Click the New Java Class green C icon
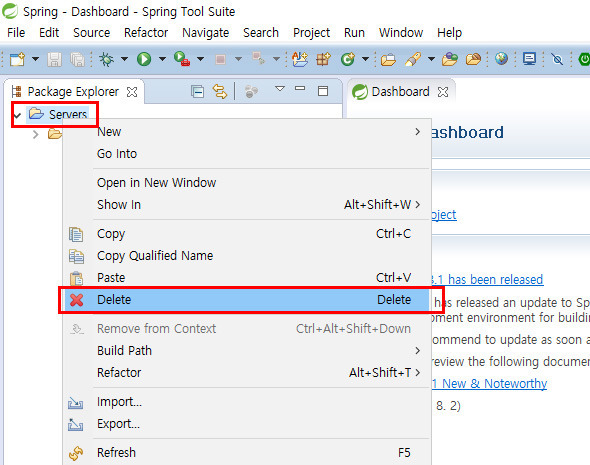Image resolution: width=590 pixels, height=465 pixels. pos(348,59)
